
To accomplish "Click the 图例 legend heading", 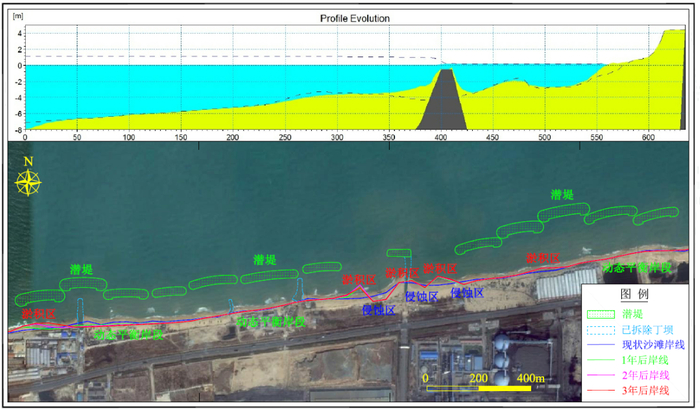I will click(636, 296).
